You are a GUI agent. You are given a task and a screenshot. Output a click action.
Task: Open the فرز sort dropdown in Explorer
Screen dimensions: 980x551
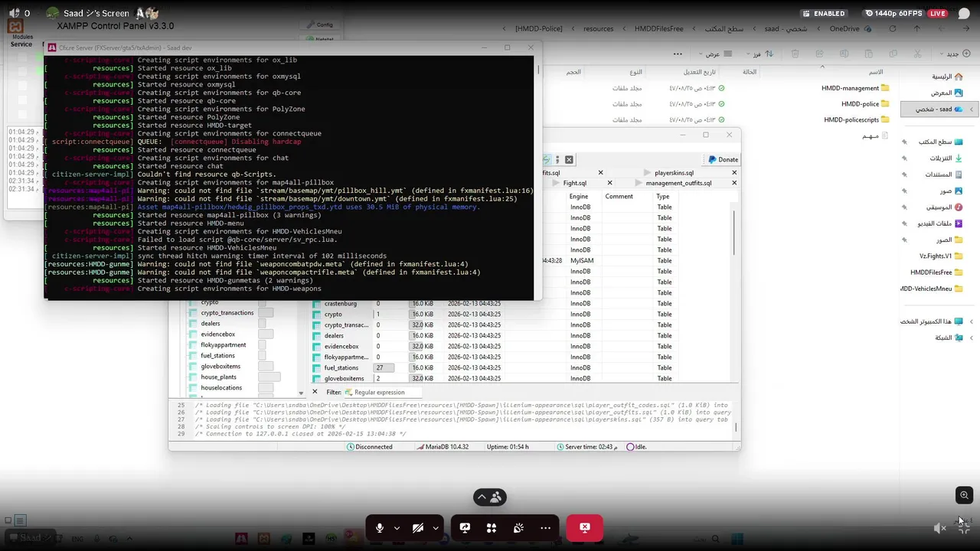(761, 54)
